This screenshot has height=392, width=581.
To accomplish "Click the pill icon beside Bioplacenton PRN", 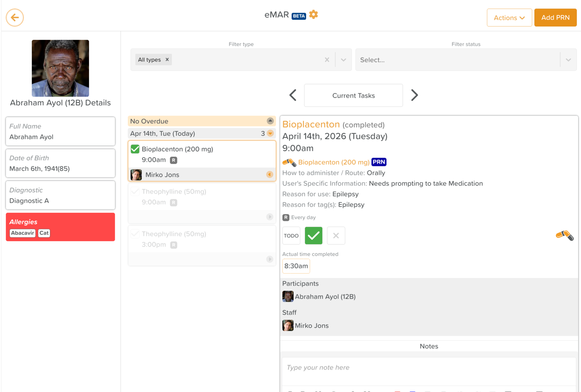I will (289, 162).
